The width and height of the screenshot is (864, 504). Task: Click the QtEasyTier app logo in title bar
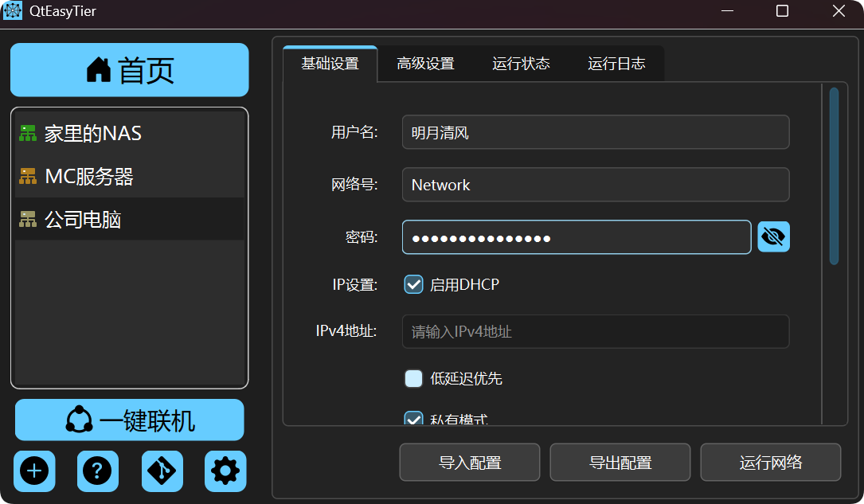tap(13, 11)
